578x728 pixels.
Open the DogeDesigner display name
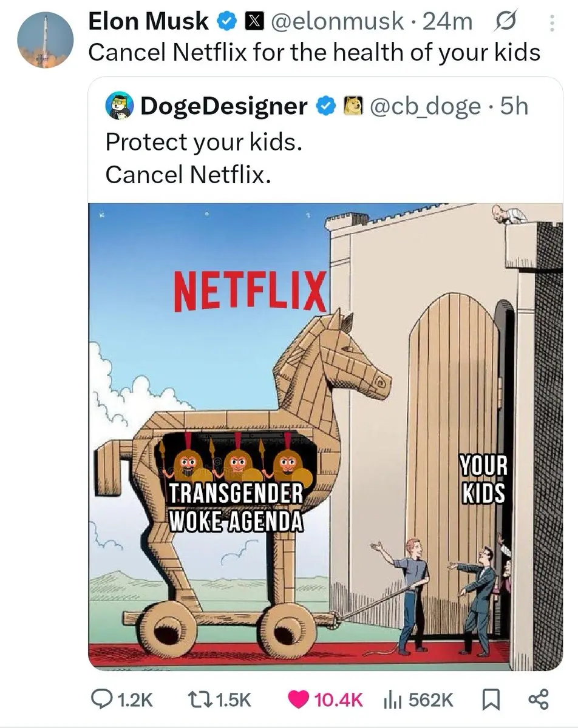click(225, 107)
